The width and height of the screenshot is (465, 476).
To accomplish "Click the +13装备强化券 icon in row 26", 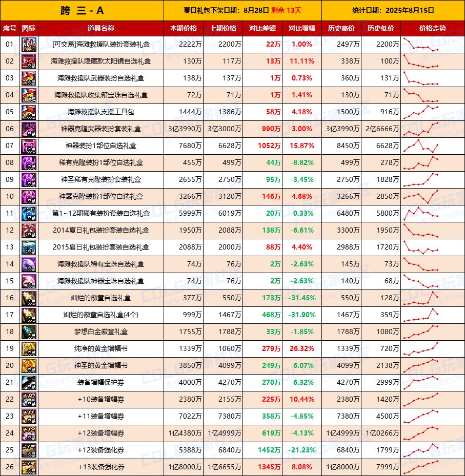I will coord(29,467).
